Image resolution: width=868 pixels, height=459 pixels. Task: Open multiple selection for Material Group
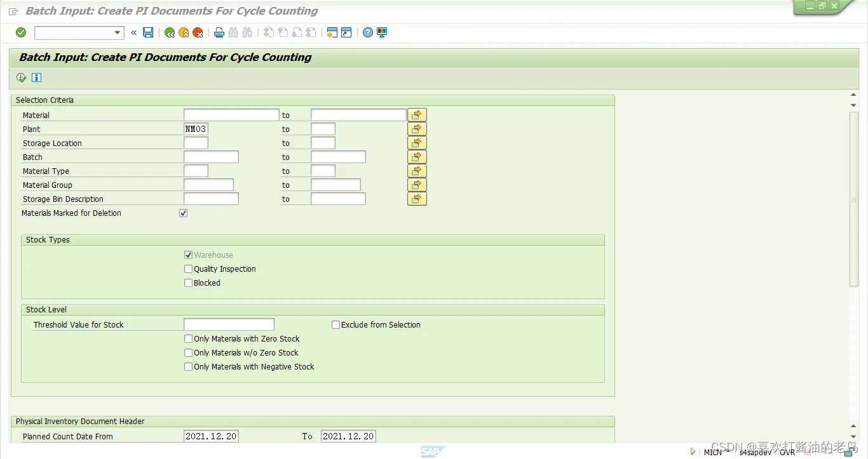[x=417, y=185]
